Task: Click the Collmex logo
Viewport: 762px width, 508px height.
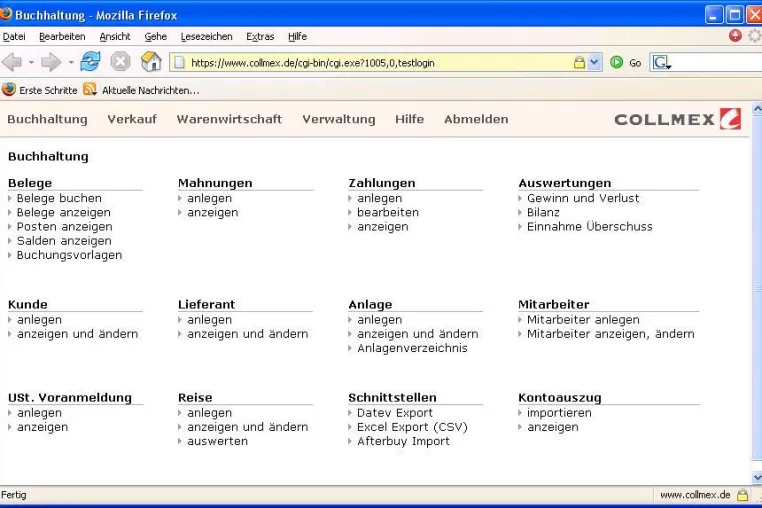Action: [x=677, y=119]
